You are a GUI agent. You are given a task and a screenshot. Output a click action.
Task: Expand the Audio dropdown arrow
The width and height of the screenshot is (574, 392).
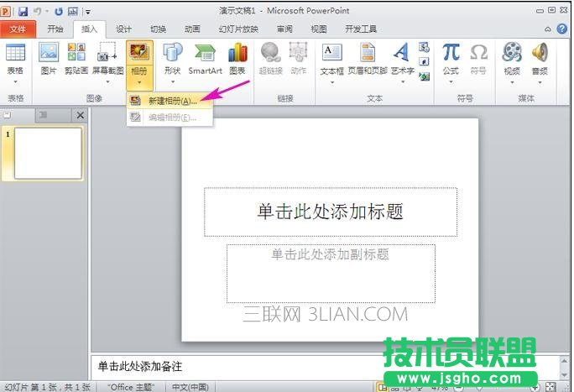540,82
